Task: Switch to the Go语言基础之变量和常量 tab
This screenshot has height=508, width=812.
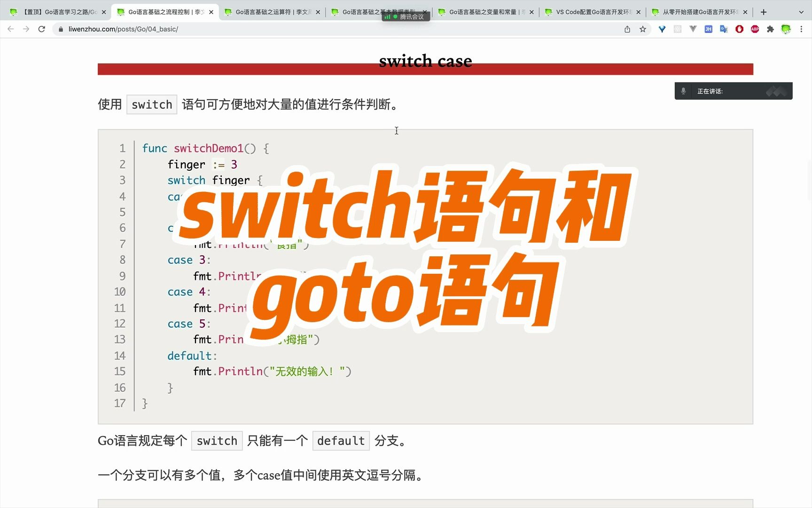Action: click(485, 12)
